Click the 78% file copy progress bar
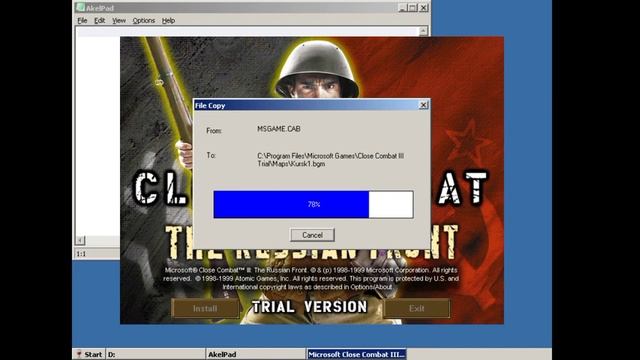Viewport: 640px width, 360px height. [313, 204]
